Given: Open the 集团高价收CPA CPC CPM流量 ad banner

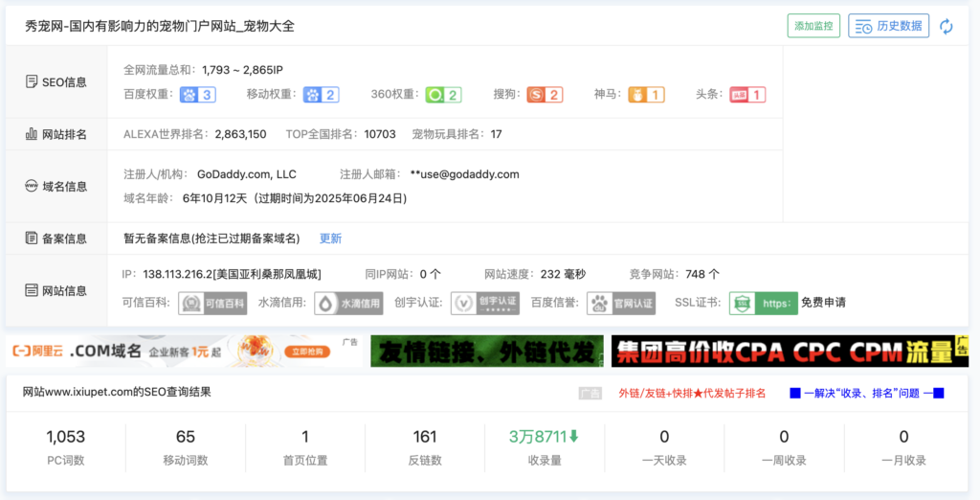Looking at the screenshot, I should point(790,352).
